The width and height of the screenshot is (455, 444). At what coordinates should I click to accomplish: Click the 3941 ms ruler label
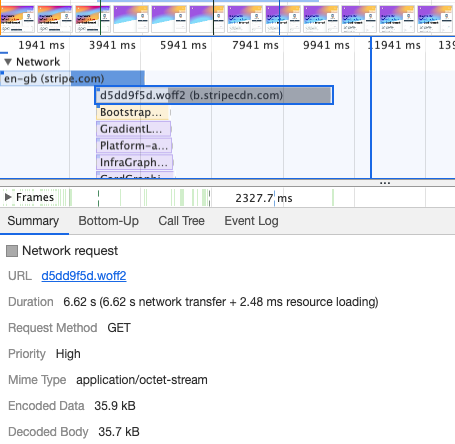point(112,45)
